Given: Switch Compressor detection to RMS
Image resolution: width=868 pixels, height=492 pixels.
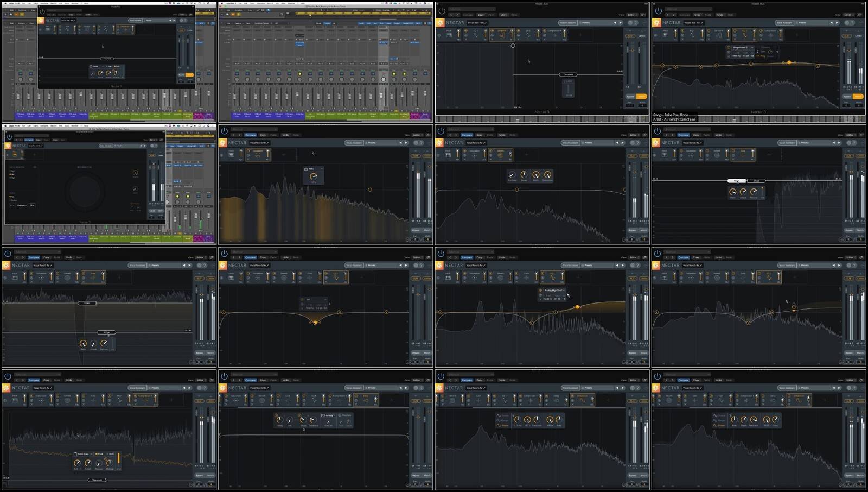Looking at the screenshot, I should pos(110,454).
